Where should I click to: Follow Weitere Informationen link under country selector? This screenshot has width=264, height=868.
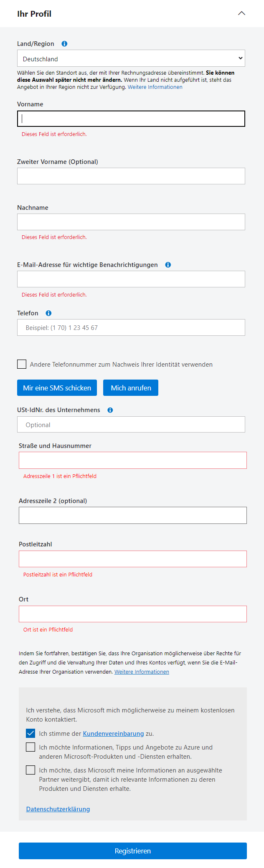(155, 87)
